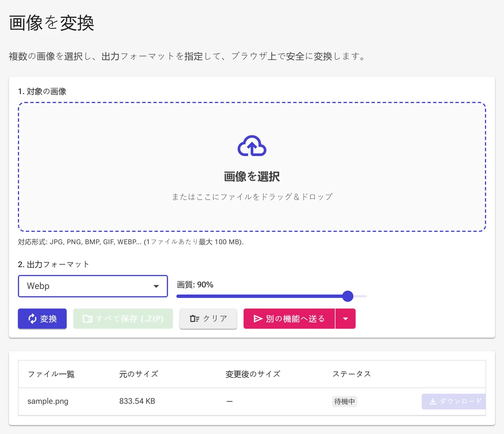Viewport: 504px width, 434px height.
Task: Click the drag & drop hint text
Action: pyautogui.click(x=252, y=197)
